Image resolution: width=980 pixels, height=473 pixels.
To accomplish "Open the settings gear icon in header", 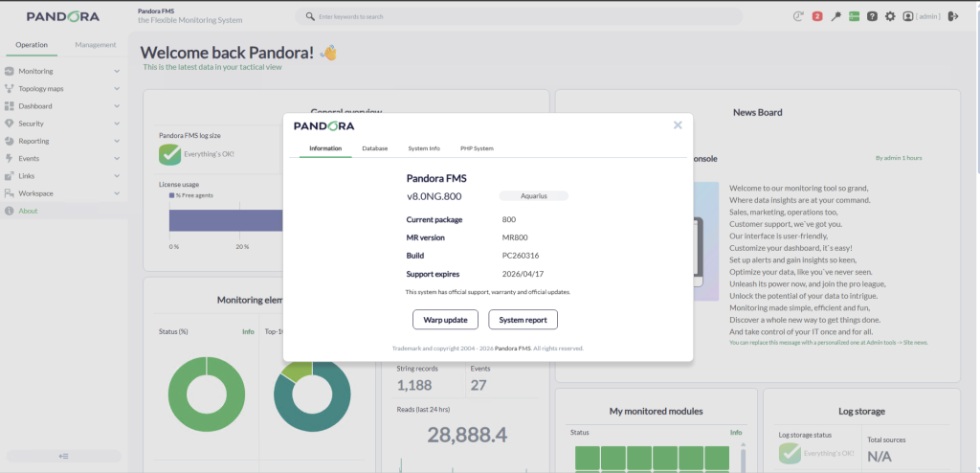I will [x=890, y=16].
